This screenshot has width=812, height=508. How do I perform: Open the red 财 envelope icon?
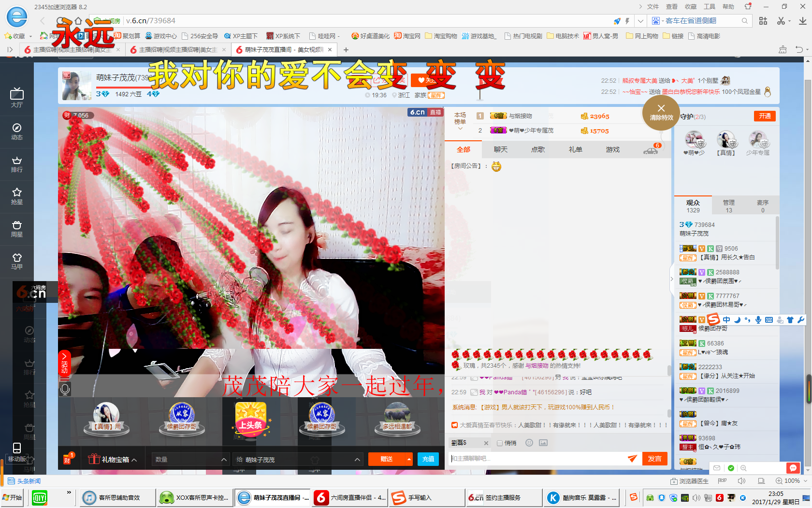(x=68, y=459)
